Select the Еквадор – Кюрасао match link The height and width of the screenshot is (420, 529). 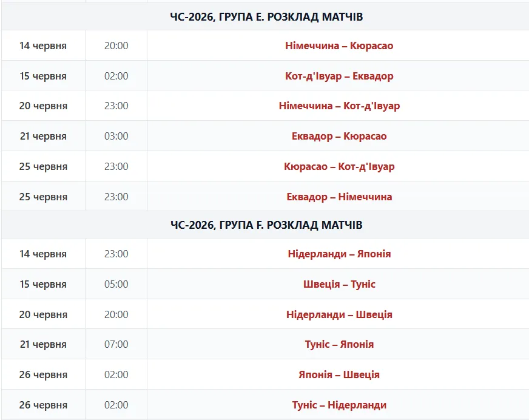tap(339, 136)
